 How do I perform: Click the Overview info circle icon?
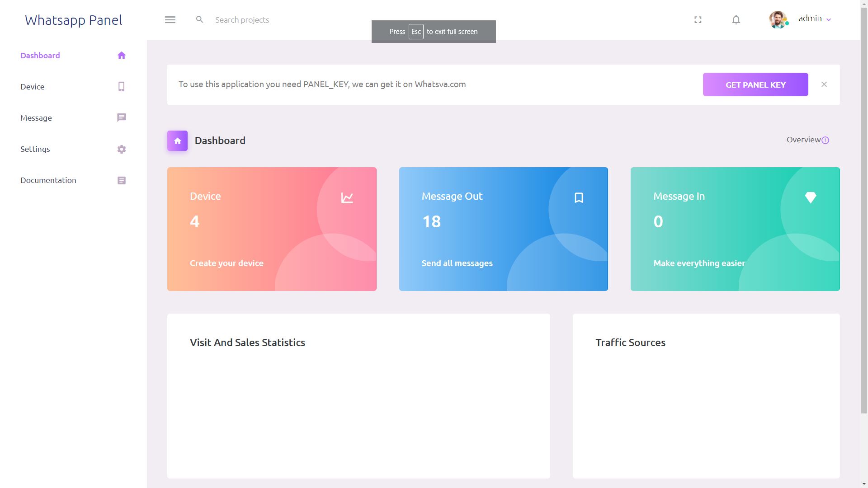[826, 140]
